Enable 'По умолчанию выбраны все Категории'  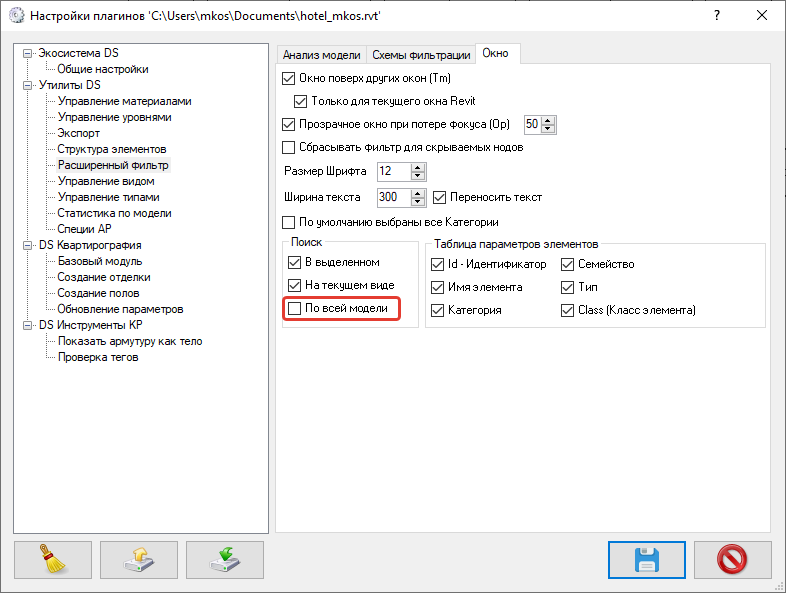tap(288, 222)
